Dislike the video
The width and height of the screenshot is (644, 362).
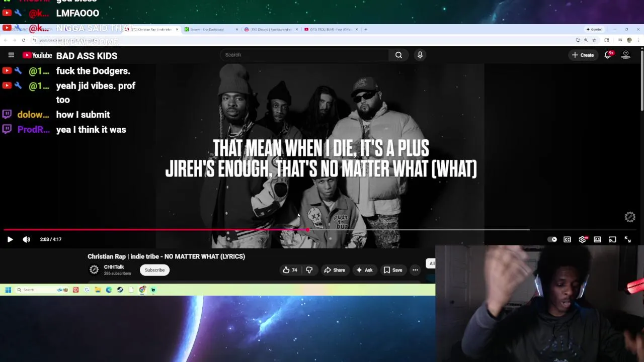pos(309,270)
